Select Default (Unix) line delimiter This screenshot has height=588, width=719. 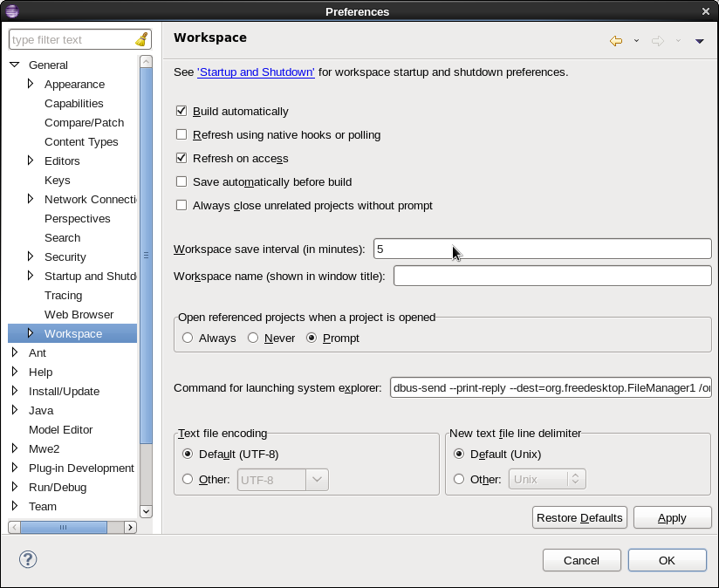(x=459, y=454)
